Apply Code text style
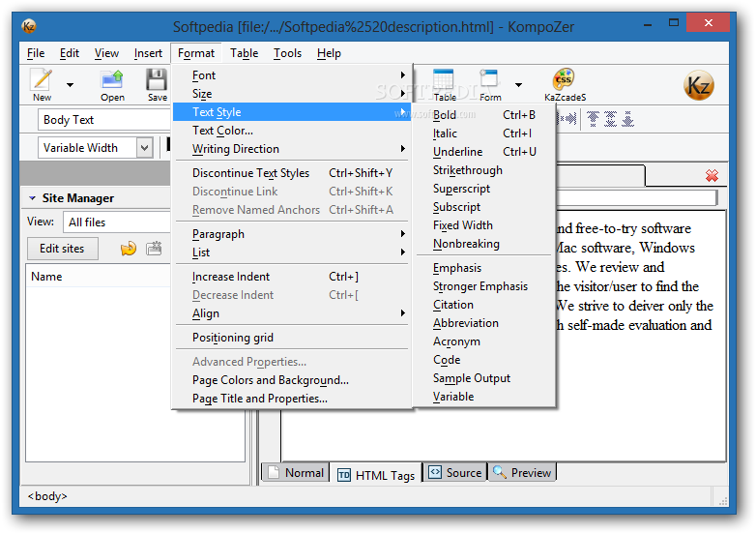Image resolution: width=756 pixels, height=534 pixels. pyautogui.click(x=483, y=359)
